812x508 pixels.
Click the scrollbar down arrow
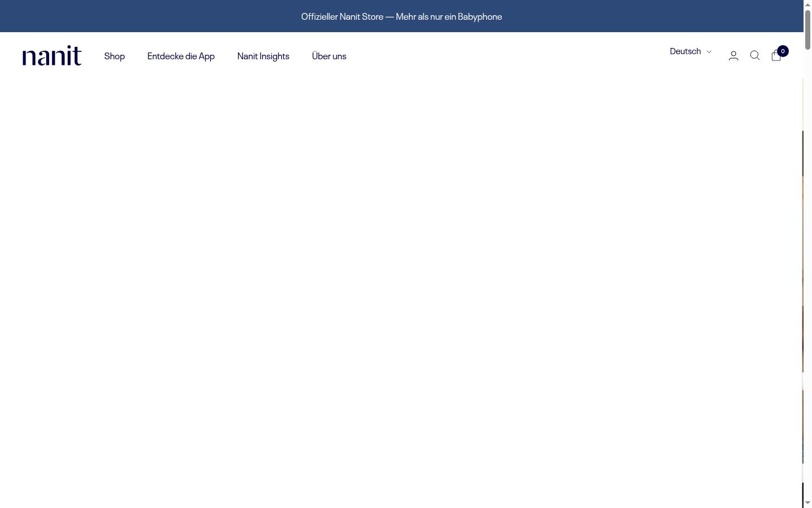[807, 503]
